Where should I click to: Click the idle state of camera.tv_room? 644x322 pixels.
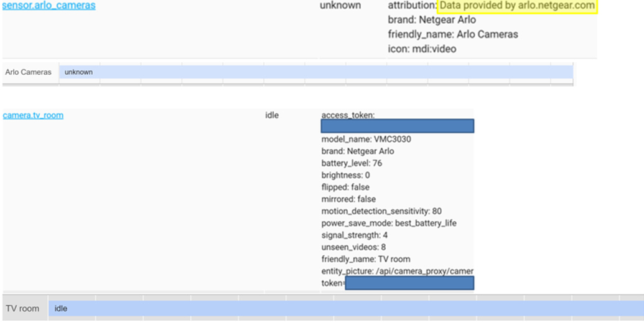[x=272, y=115]
